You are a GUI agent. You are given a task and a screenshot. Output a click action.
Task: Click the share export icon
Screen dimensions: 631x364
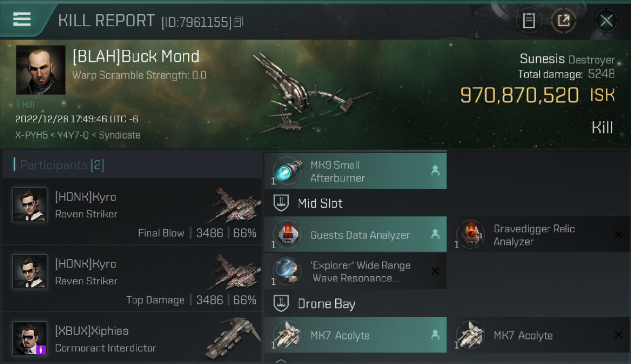pyautogui.click(x=564, y=20)
